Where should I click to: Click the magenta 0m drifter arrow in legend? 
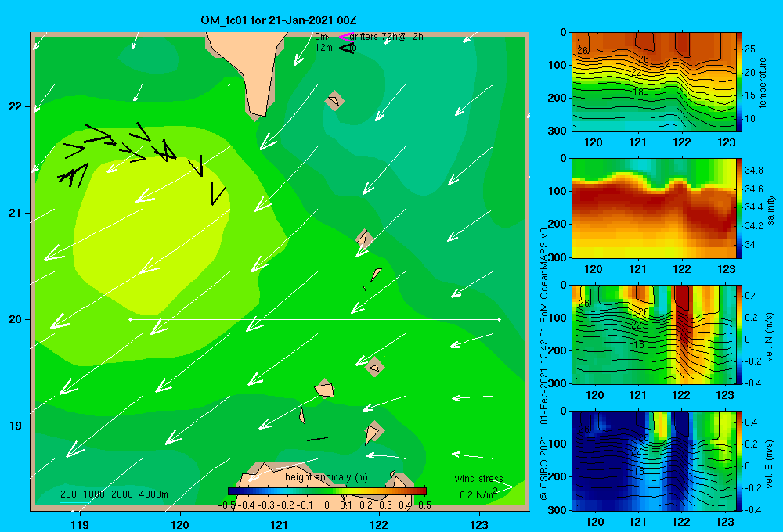coord(346,37)
